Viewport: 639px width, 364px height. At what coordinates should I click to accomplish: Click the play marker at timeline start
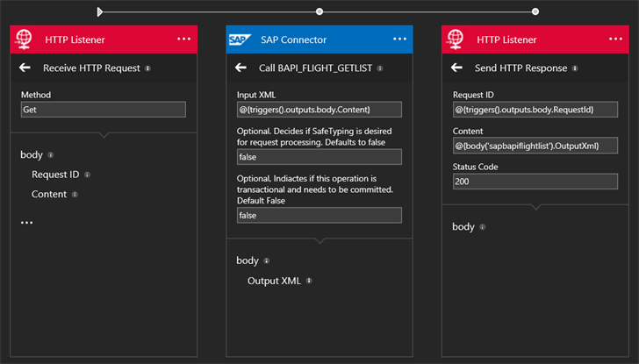100,11
